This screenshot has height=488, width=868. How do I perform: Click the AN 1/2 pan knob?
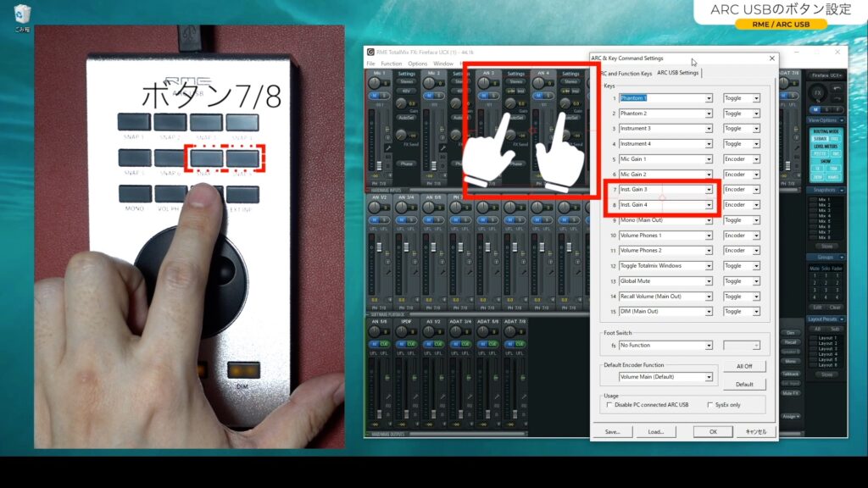point(375,207)
